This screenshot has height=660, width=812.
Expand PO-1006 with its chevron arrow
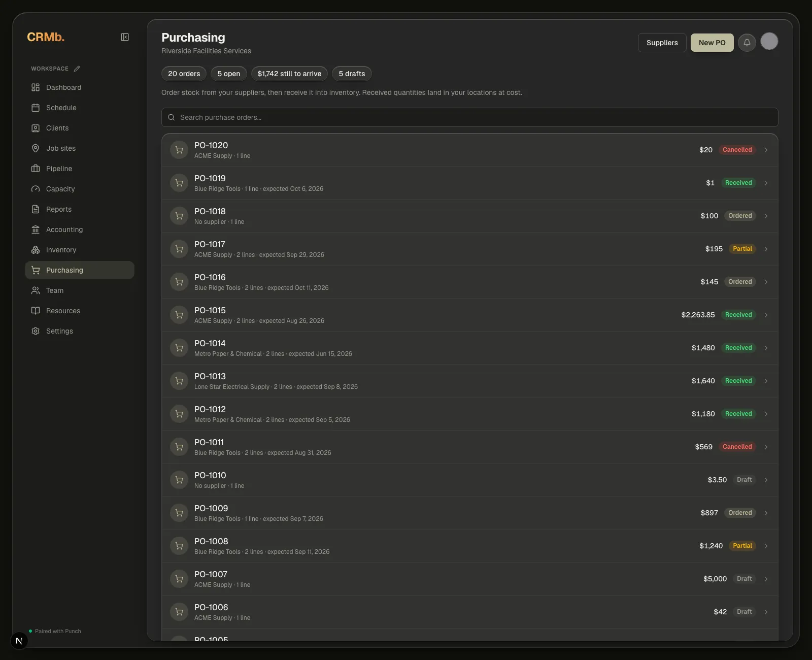coord(766,612)
